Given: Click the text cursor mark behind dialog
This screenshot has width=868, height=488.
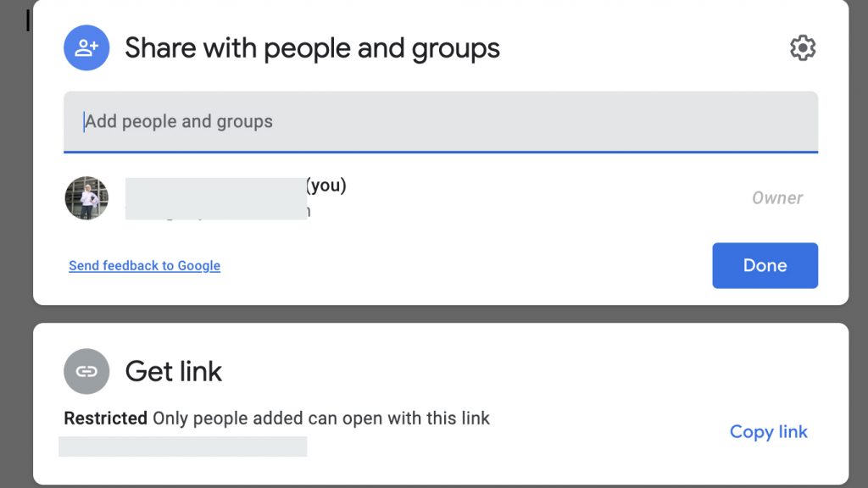Looking at the screenshot, I should point(28,21).
